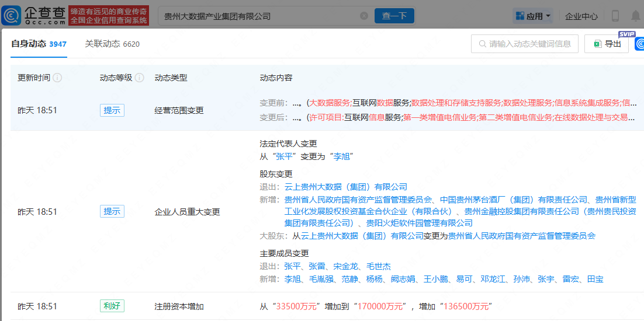Open the notification bell icon
Screen dimensions: 644x321
coord(636,16)
